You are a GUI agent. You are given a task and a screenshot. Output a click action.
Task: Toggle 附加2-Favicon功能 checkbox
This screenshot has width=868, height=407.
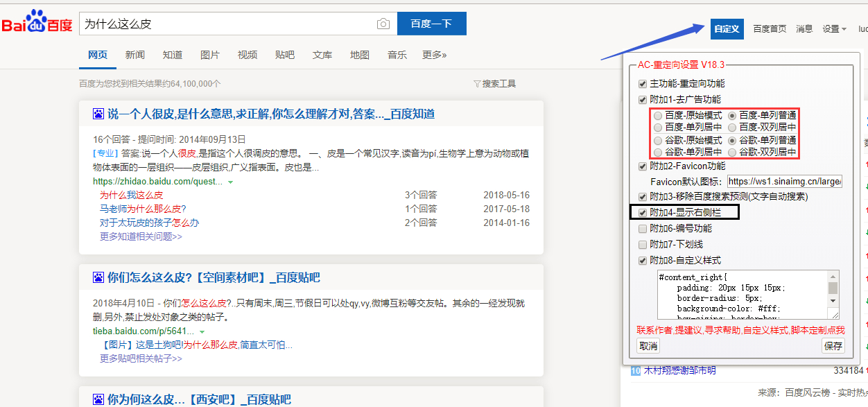coord(642,166)
